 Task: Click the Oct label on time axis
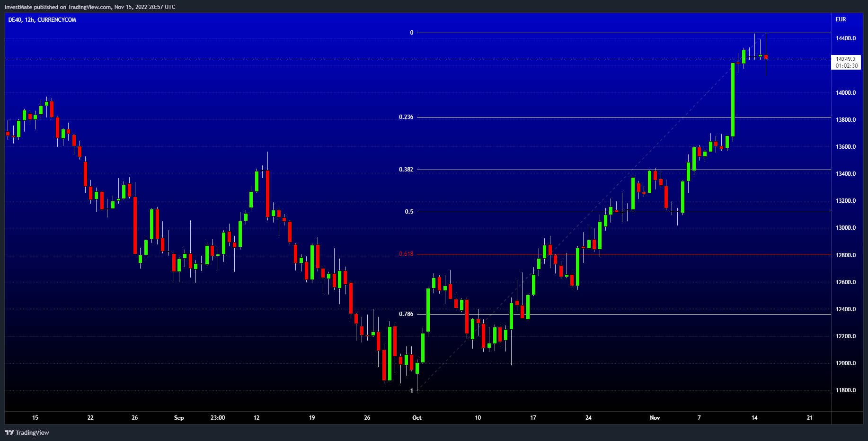point(417,418)
